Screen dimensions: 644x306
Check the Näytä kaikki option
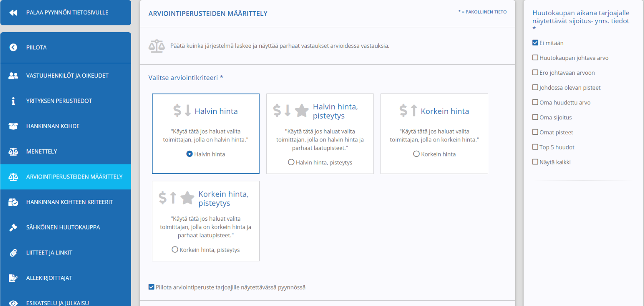[535, 162]
